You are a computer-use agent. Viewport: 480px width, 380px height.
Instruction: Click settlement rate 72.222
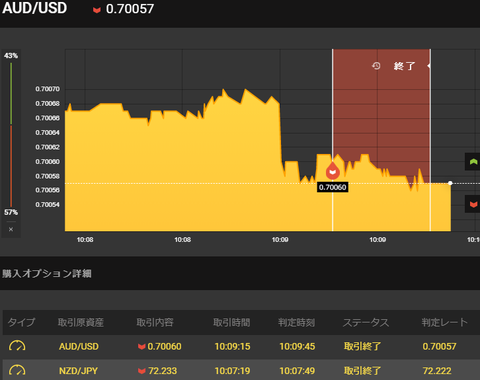click(x=437, y=371)
